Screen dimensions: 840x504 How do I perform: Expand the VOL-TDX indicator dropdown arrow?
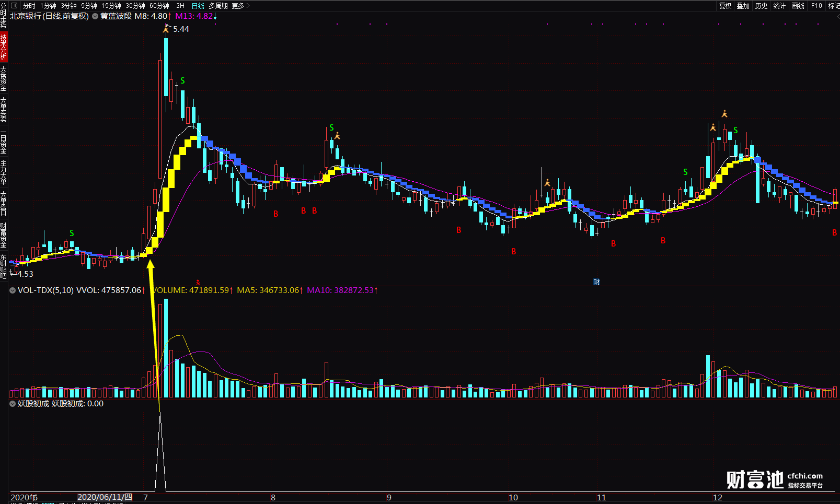point(13,290)
